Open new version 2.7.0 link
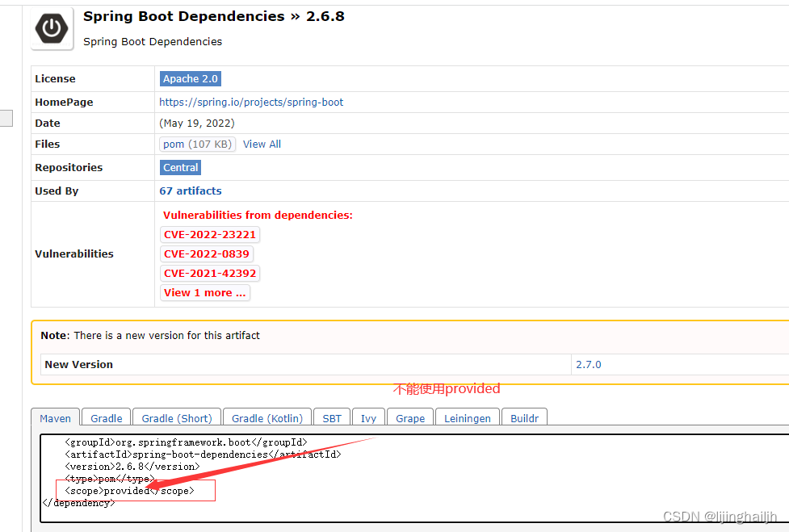The height and width of the screenshot is (532, 789). coord(588,365)
